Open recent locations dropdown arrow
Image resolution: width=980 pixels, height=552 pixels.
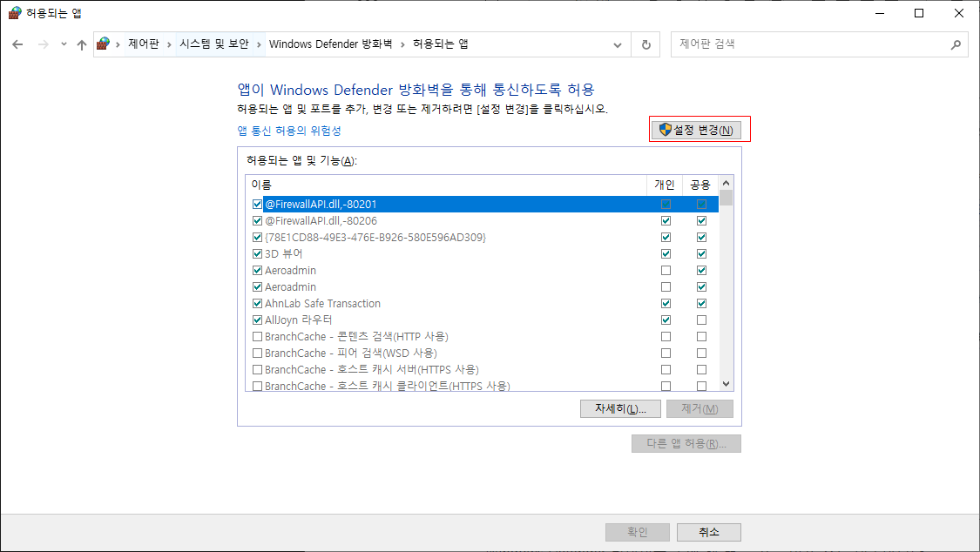[x=64, y=44]
